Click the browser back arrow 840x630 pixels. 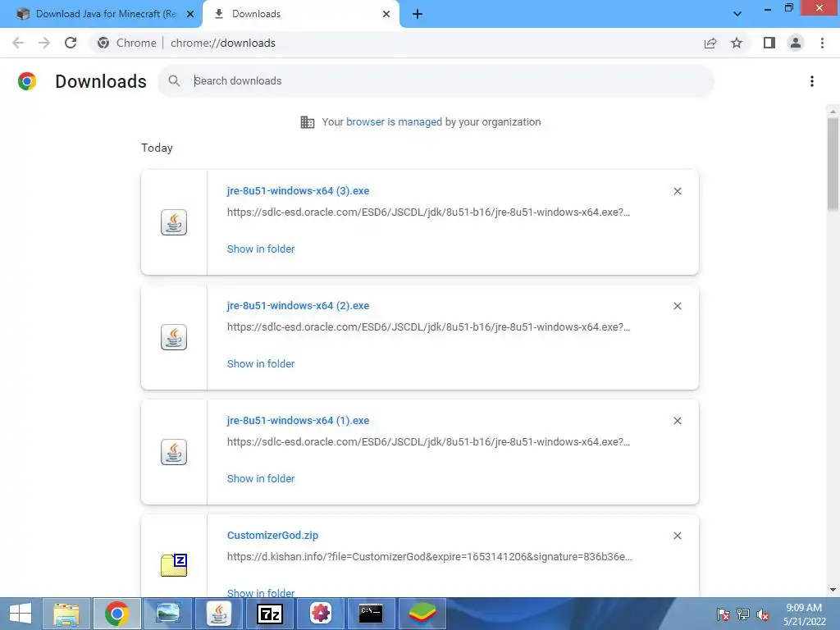[x=18, y=43]
